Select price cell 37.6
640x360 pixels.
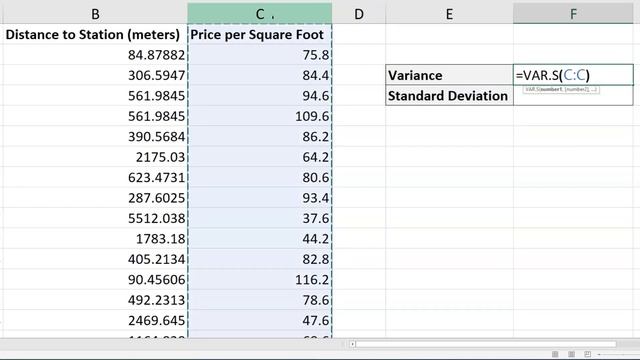[x=260, y=218]
